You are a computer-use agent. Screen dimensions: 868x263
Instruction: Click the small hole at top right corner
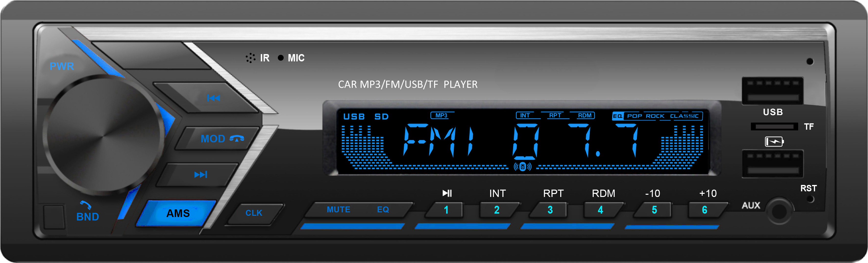(810, 62)
